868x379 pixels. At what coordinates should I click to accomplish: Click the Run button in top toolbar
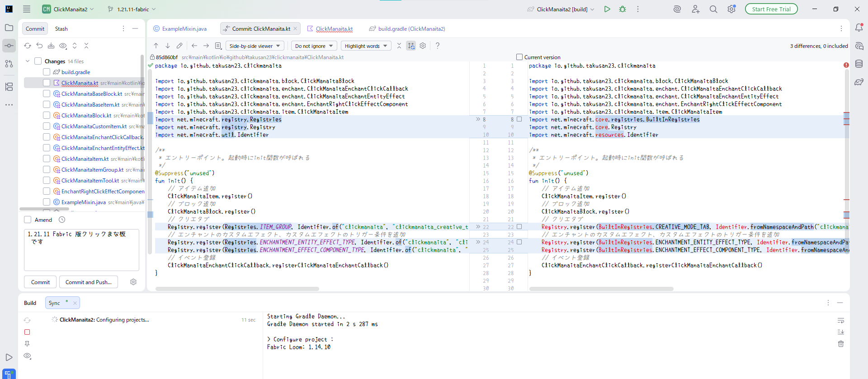tap(607, 9)
